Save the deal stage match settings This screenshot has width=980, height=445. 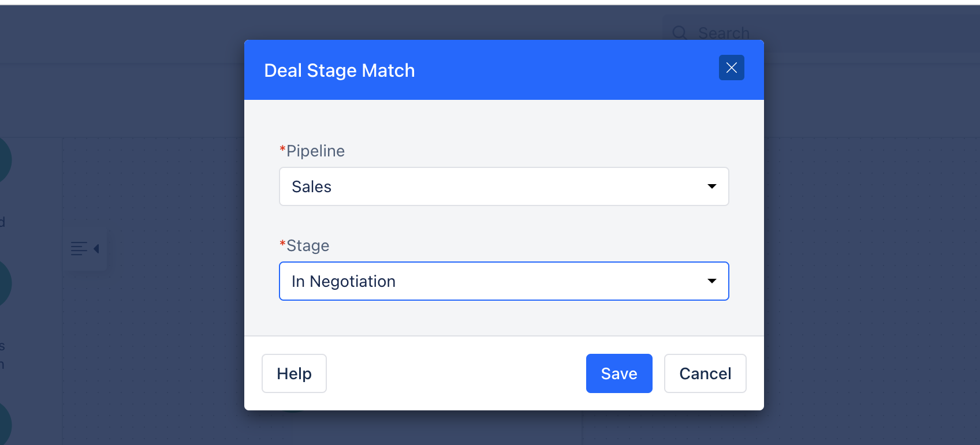point(619,373)
